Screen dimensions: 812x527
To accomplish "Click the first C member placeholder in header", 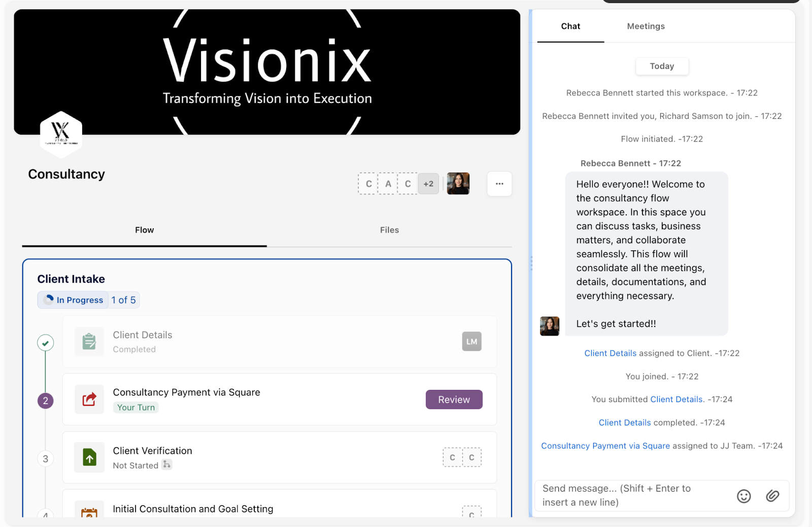I will click(368, 184).
